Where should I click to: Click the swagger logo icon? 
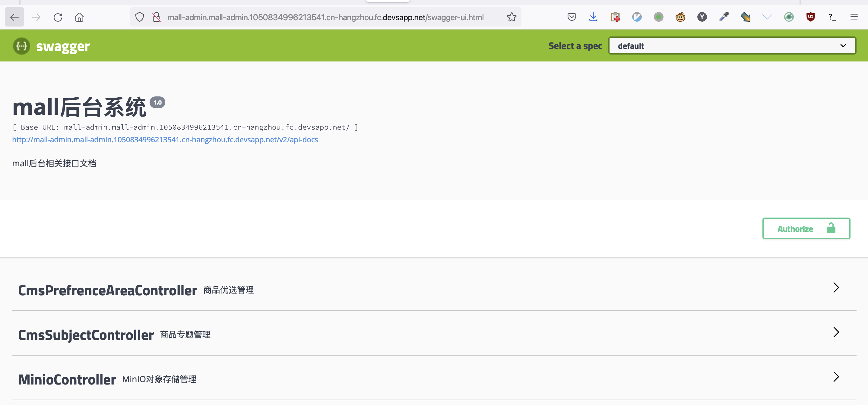point(22,46)
